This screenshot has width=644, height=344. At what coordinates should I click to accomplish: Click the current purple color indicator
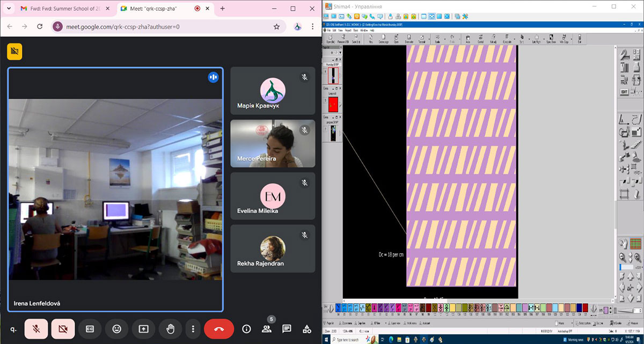pos(606,310)
